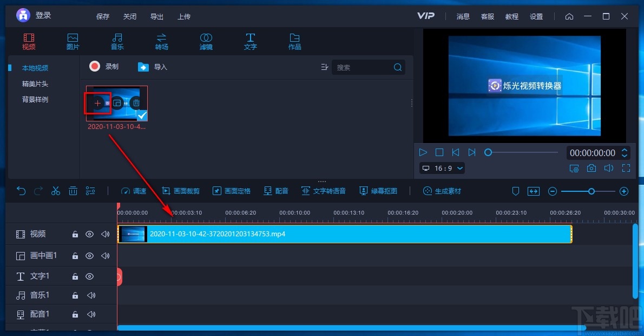Enter fullscreen preview
Viewport: 644px width, 336px height.
tap(626, 168)
